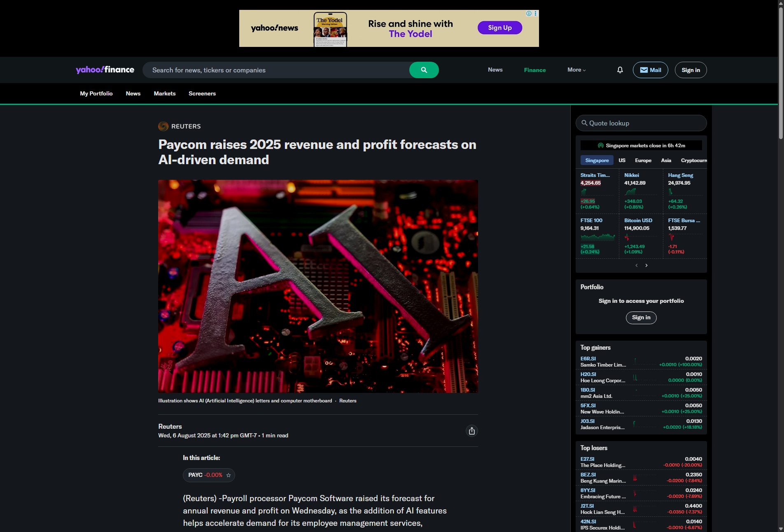Go to previous markets carousel page
The image size is (784, 532).
tap(637, 265)
